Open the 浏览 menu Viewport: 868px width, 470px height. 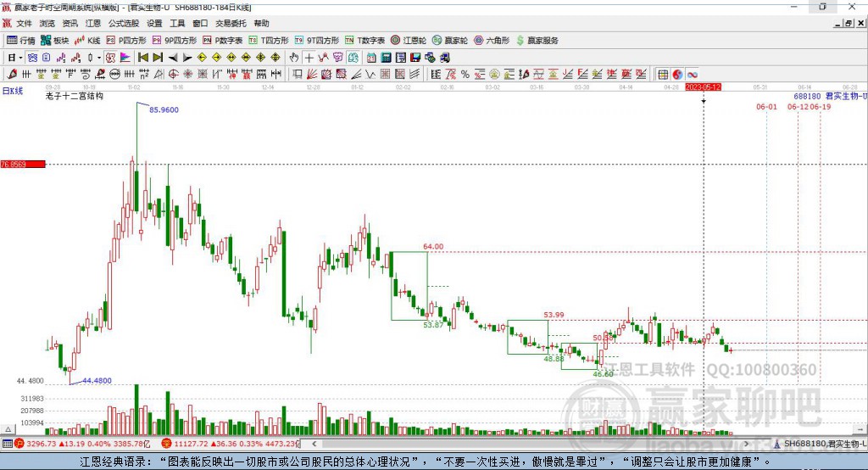coord(47,23)
